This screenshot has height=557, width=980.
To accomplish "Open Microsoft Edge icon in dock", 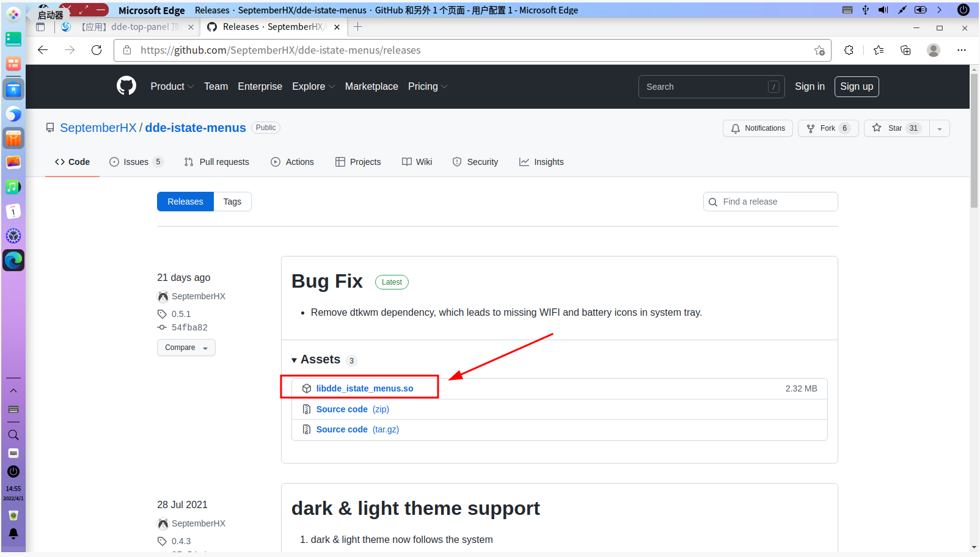I will coord(13,260).
